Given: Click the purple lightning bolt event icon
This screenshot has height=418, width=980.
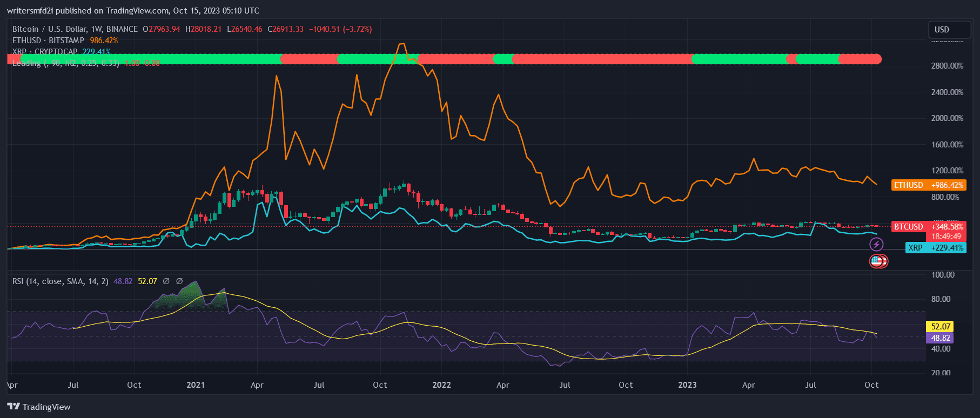Looking at the screenshot, I should [876, 245].
